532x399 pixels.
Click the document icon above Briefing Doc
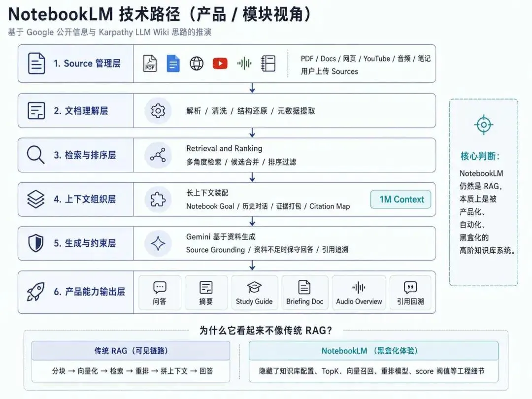click(304, 287)
